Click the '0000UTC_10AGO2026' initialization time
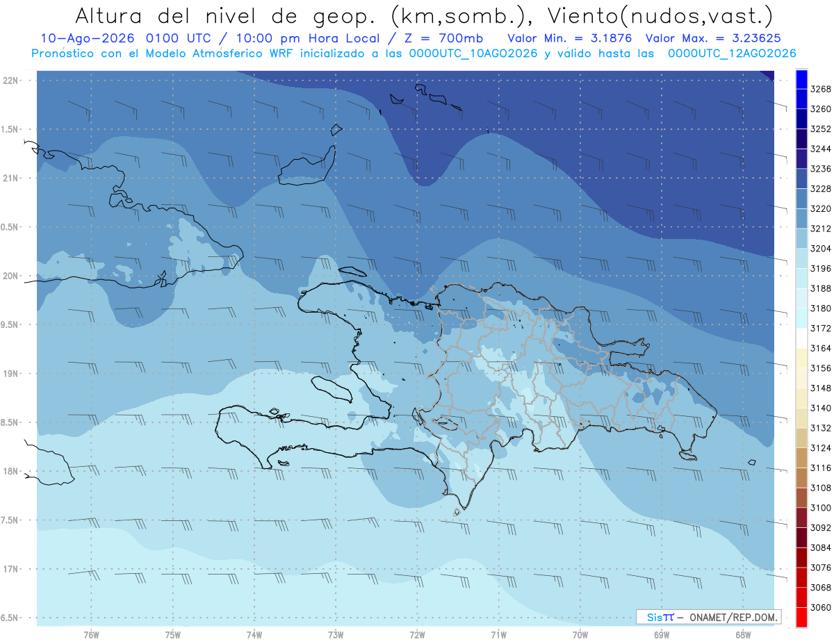Screen dimensions: 834x644 coord(473,53)
